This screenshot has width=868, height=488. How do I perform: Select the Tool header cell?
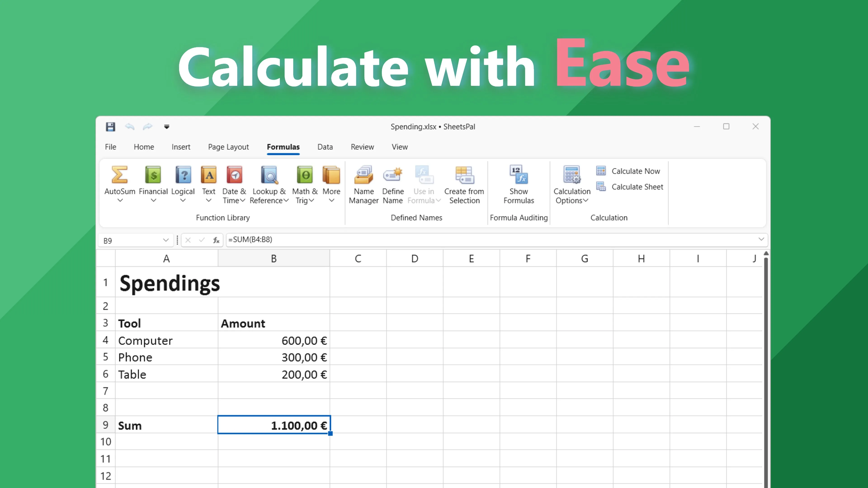166,323
